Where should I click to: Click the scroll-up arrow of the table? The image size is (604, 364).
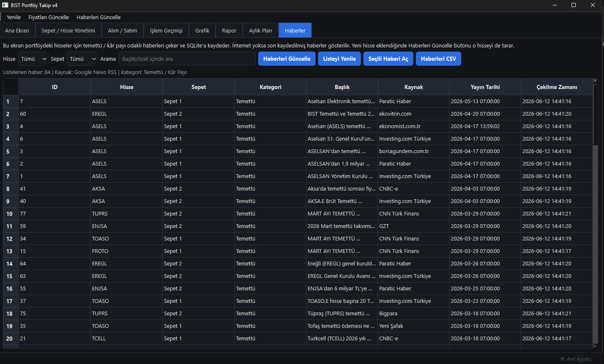(595, 81)
